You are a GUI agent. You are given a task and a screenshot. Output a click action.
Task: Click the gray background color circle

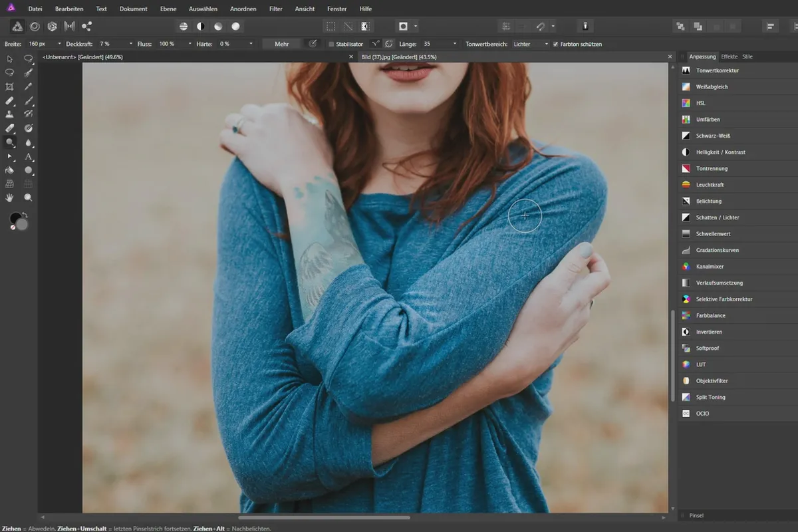23,225
